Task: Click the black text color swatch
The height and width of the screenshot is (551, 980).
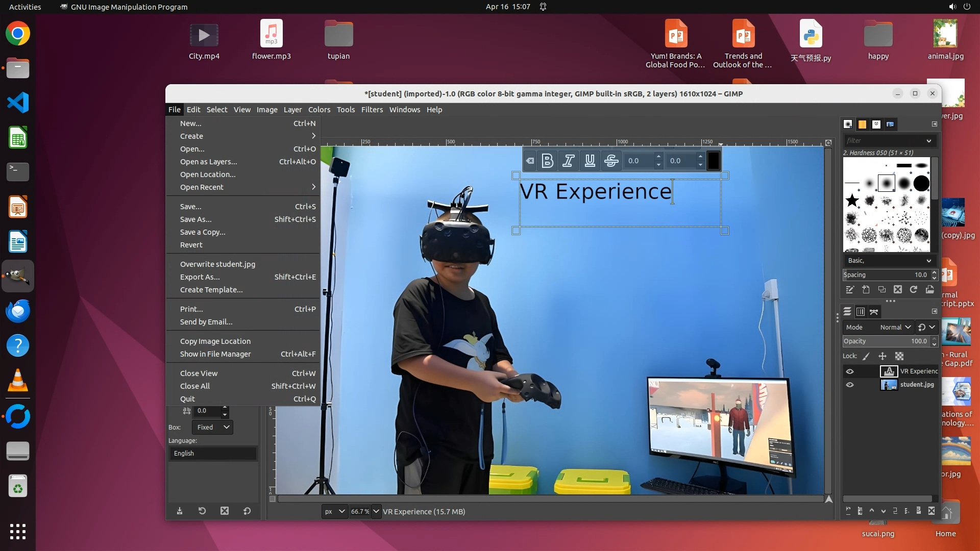Action: point(714,161)
